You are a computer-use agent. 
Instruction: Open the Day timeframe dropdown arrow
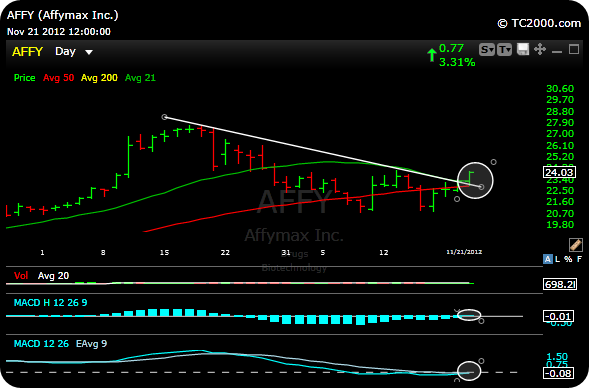[89, 53]
